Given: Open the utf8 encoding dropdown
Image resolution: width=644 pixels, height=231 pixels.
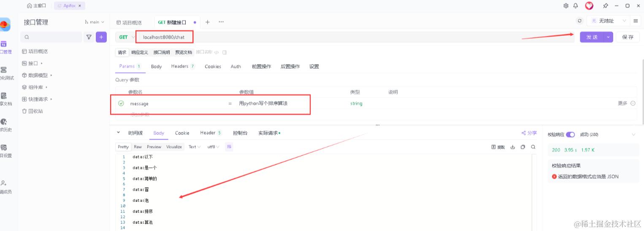Looking at the screenshot, I should pyautogui.click(x=213, y=147).
